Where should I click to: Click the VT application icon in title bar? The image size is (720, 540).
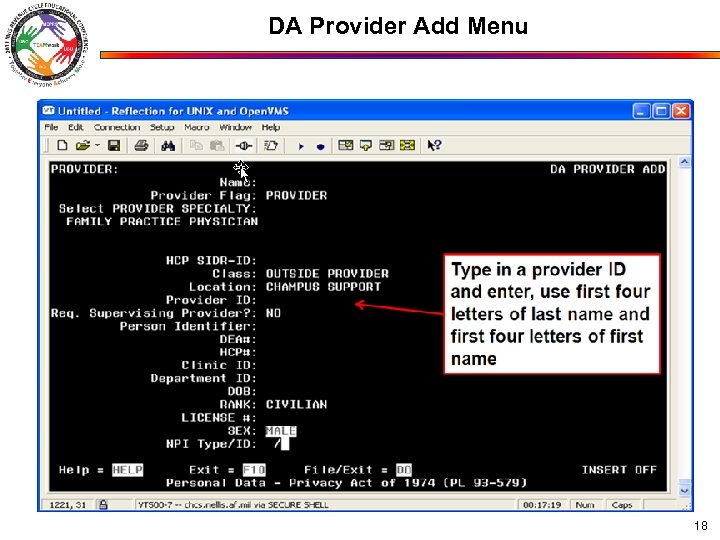(48, 111)
